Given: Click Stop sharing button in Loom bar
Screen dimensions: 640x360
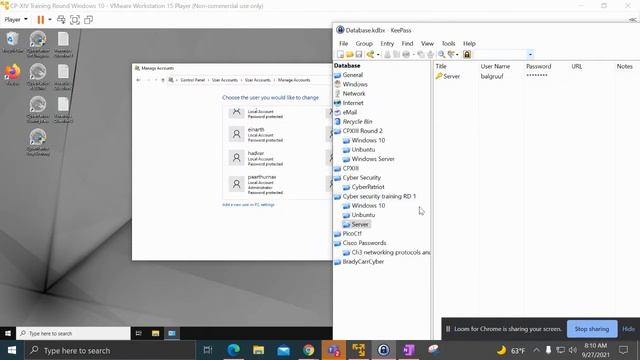Looking at the screenshot, I should (592, 329).
